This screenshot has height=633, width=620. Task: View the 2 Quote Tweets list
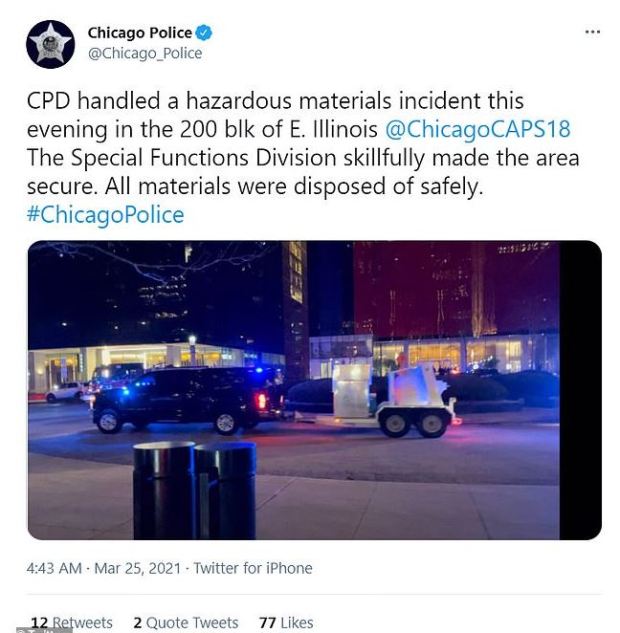click(186, 623)
